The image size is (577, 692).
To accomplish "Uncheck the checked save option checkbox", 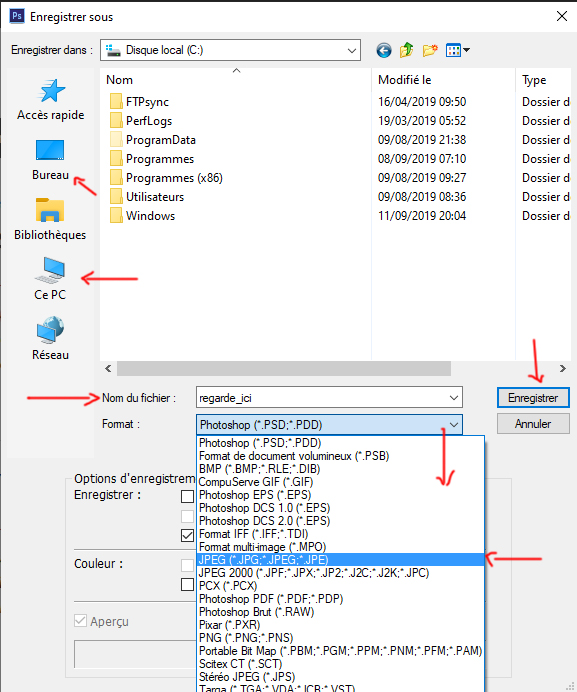I will [x=188, y=535].
